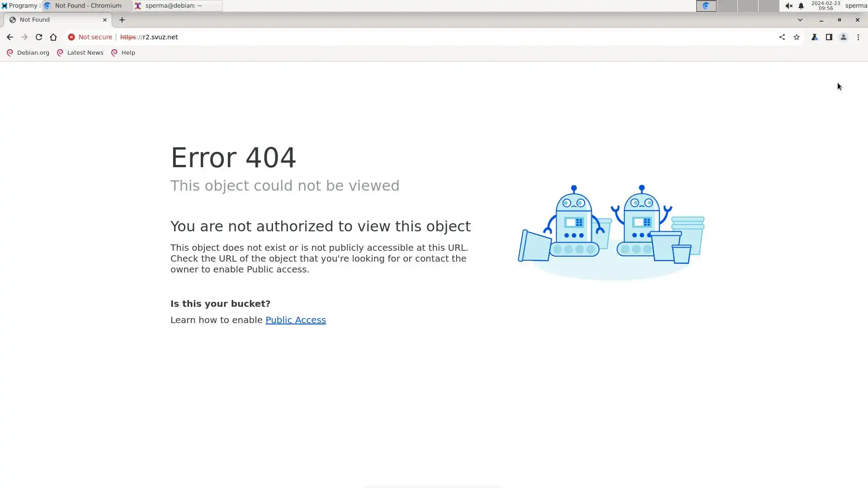Open the Chromium three-dot menu
This screenshot has height=488, width=868.
(x=858, y=37)
